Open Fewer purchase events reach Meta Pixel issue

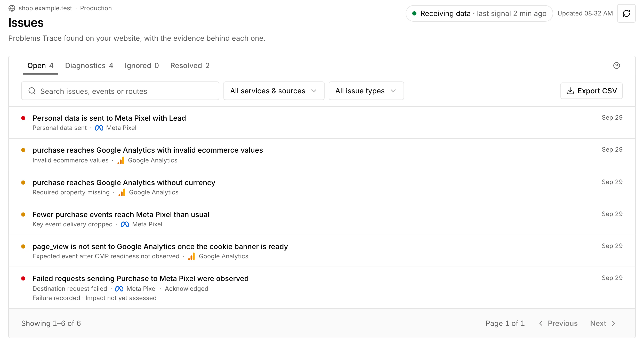[322, 219]
